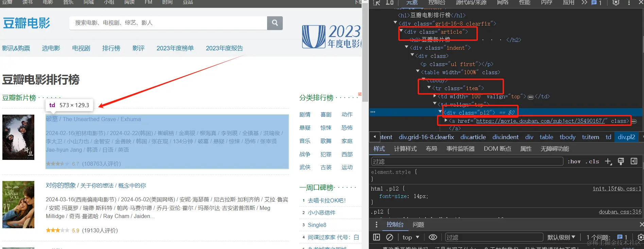Open the console drawer three-dot menu

tap(376, 225)
